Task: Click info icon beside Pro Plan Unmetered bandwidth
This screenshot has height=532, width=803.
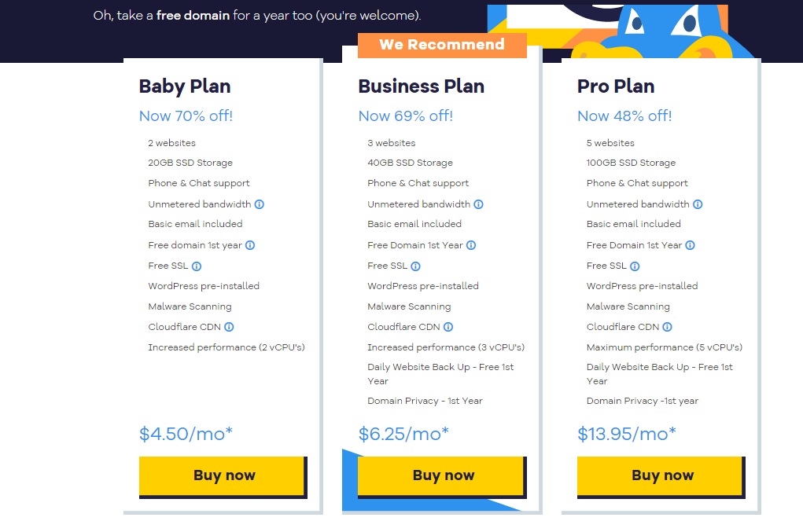Action: pos(698,204)
